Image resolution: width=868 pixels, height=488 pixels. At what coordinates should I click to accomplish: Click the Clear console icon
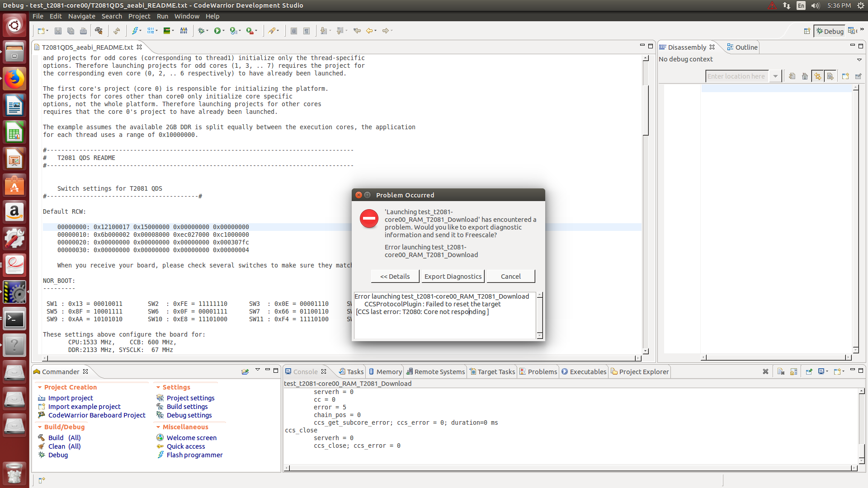[x=781, y=371]
